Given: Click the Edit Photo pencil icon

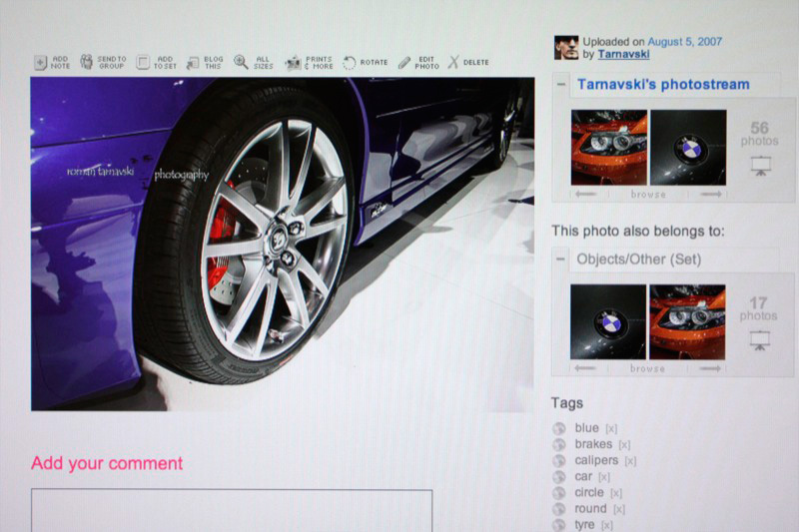Looking at the screenshot, I should [x=404, y=63].
